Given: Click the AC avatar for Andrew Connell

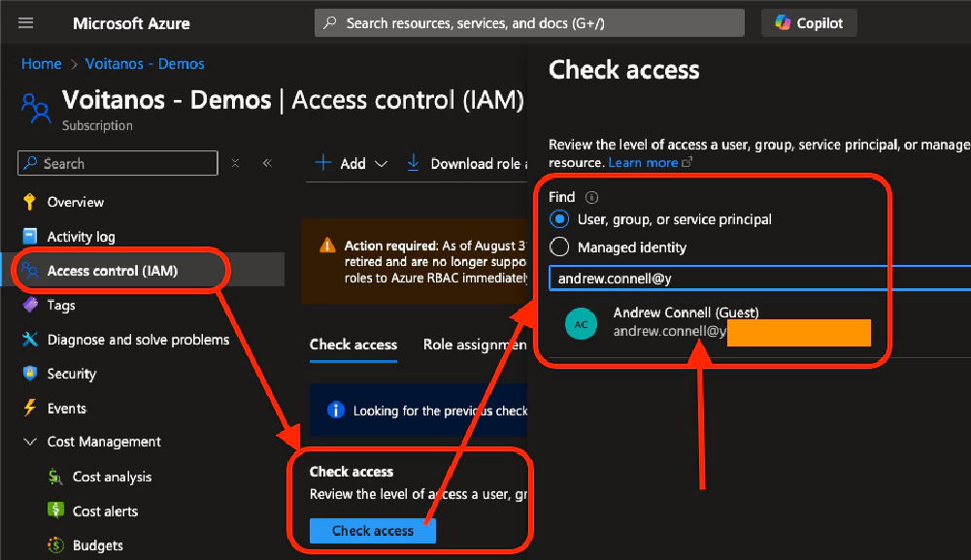Looking at the screenshot, I should coord(581,323).
